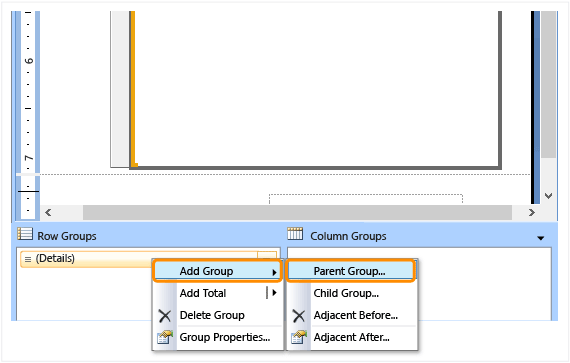This screenshot has height=363, width=570.
Task: Expand the Add Group submenu arrow
Action: [274, 272]
